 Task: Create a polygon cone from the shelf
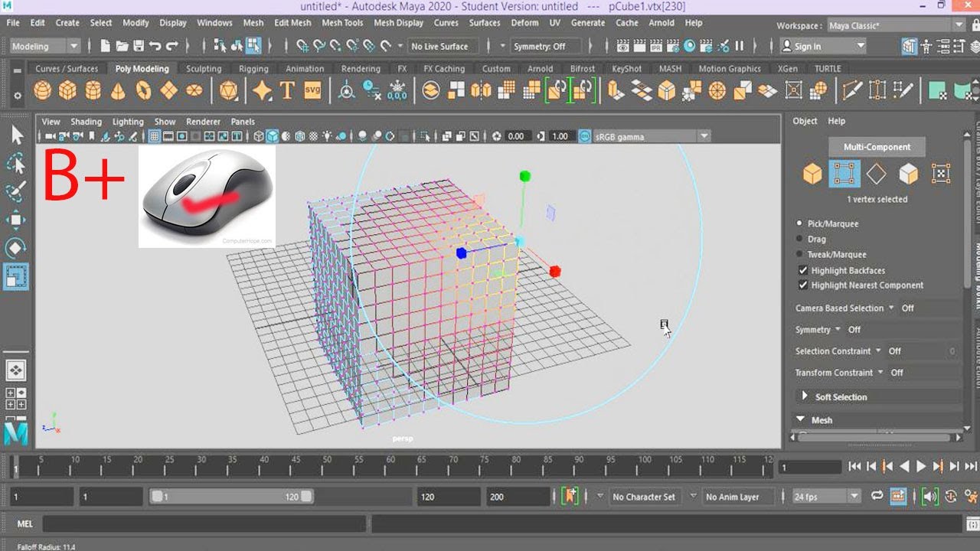click(x=118, y=91)
